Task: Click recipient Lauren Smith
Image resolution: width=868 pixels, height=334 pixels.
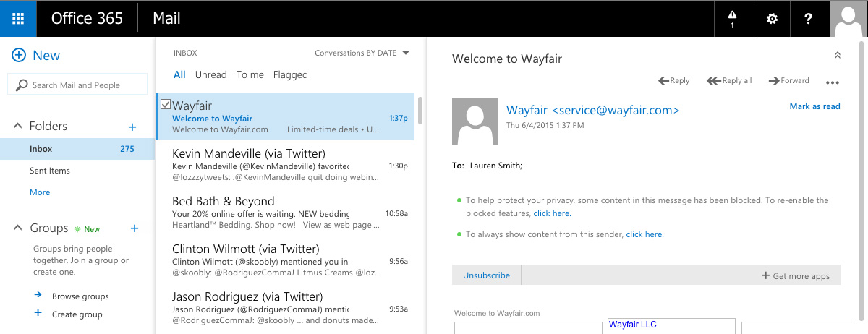Action: point(495,166)
